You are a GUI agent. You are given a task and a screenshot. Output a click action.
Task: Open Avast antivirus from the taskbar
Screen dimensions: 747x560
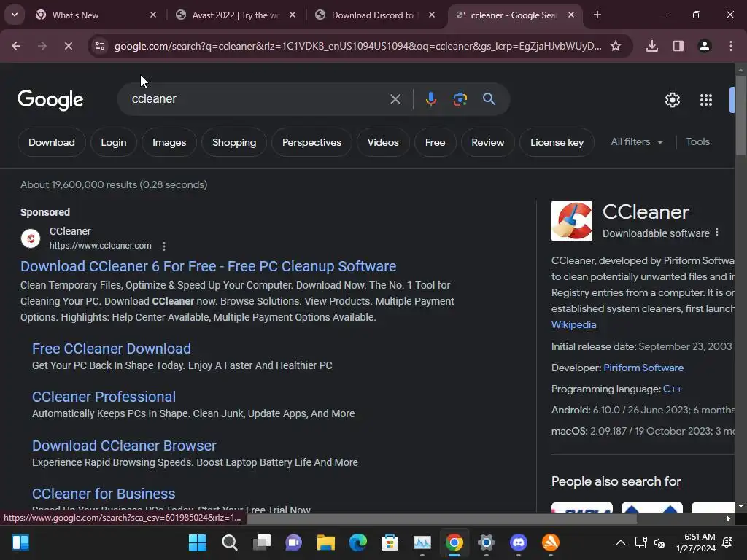pyautogui.click(x=551, y=542)
